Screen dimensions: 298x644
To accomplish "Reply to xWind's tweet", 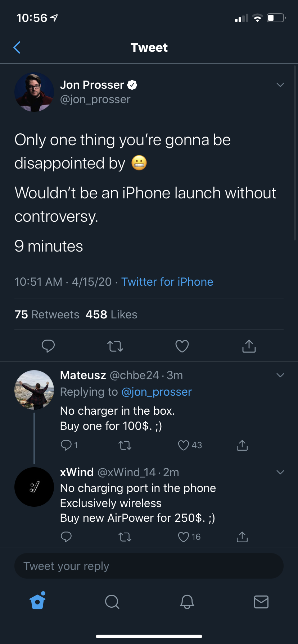I will click(x=66, y=537).
